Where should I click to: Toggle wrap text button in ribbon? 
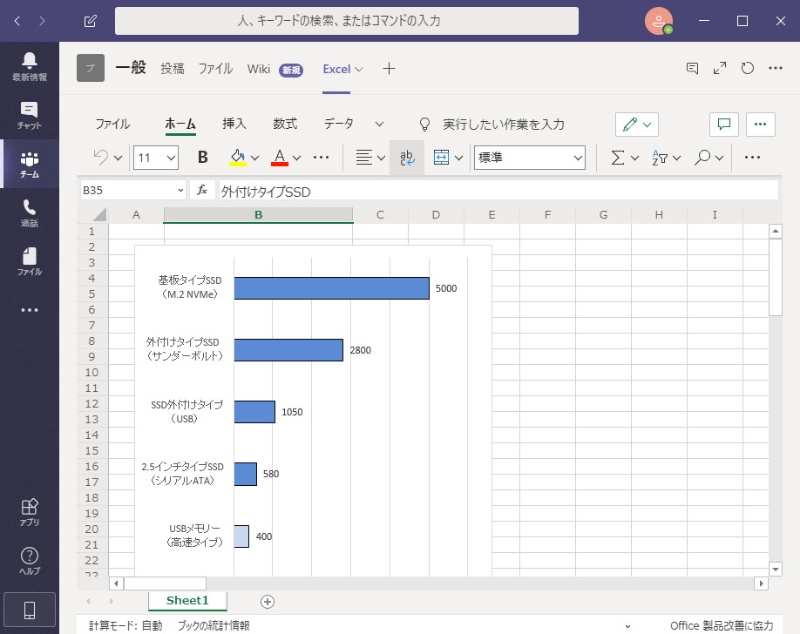click(x=407, y=157)
